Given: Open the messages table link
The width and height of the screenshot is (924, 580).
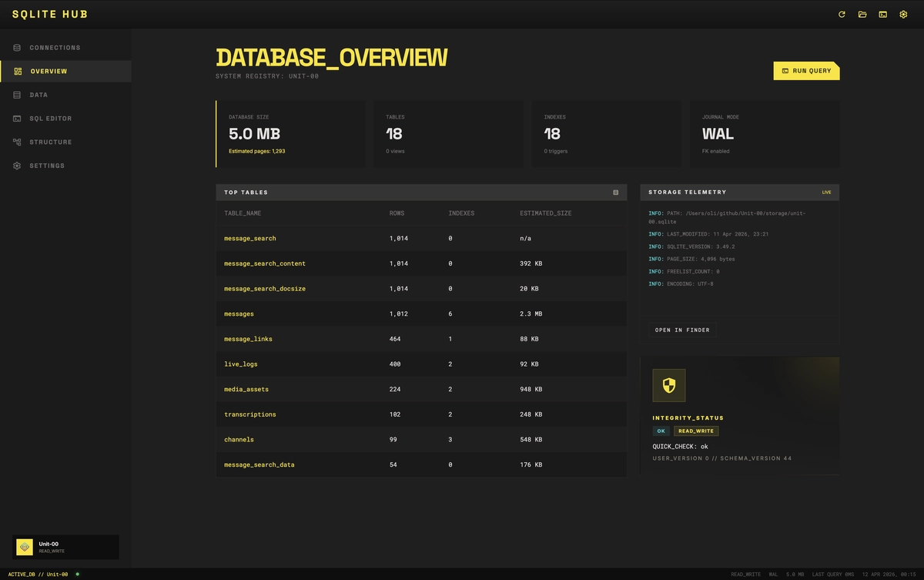Looking at the screenshot, I should (239, 314).
